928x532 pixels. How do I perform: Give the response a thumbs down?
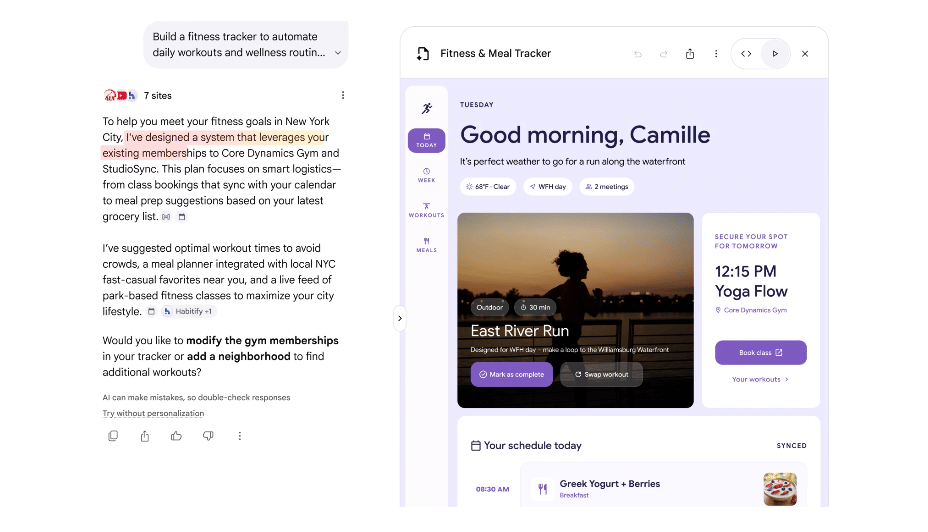208,436
